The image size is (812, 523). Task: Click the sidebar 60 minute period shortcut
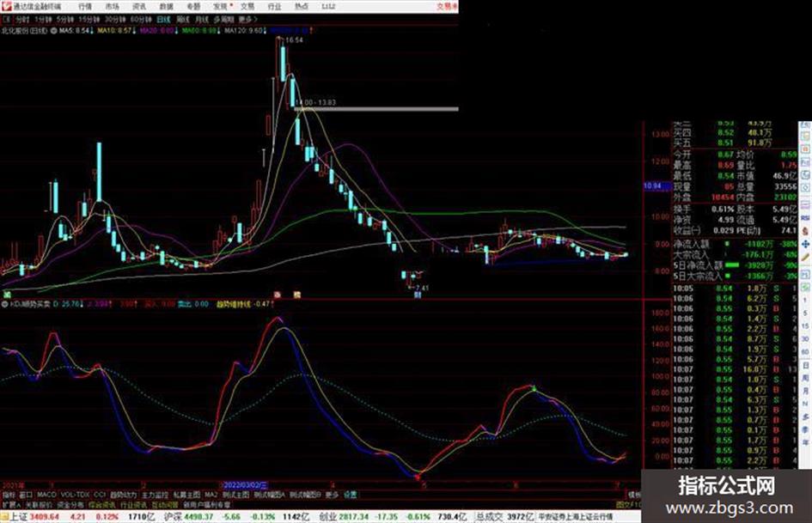click(x=805, y=352)
